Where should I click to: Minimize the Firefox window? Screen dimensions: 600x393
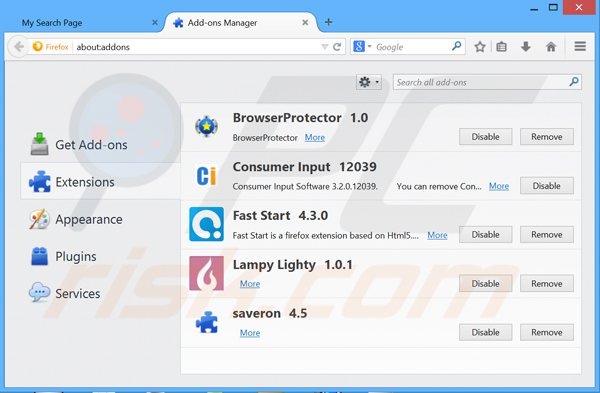[534, 9]
